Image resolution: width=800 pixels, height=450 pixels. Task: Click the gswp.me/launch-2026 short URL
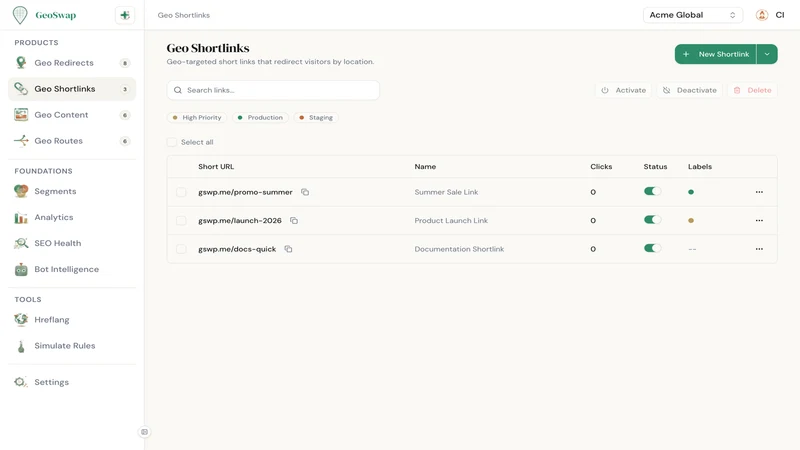240,221
